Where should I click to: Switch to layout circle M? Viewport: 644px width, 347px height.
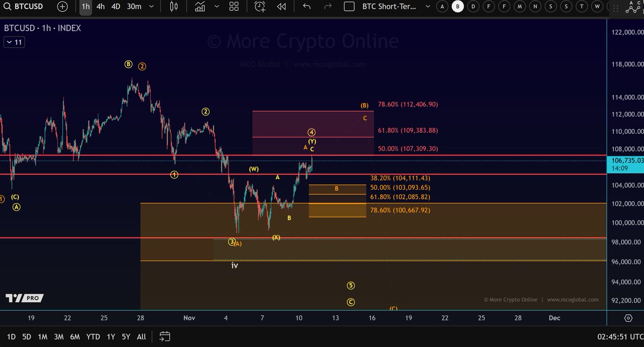(x=519, y=6)
